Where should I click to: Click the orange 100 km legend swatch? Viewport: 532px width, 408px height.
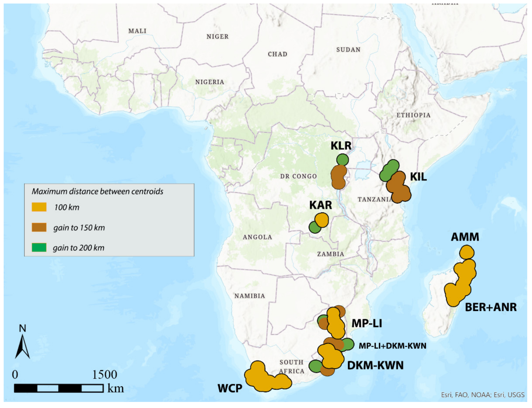39,207
